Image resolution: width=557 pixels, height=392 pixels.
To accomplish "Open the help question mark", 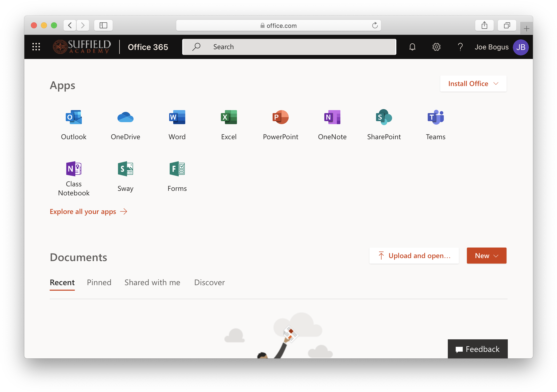I will (x=460, y=47).
